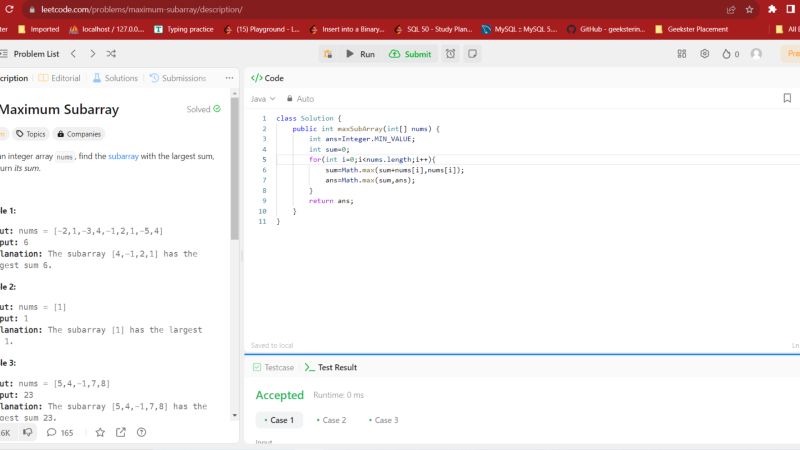The image size is (800, 450).
Task: Select the Case 2 tab
Action: pyautogui.click(x=329, y=420)
